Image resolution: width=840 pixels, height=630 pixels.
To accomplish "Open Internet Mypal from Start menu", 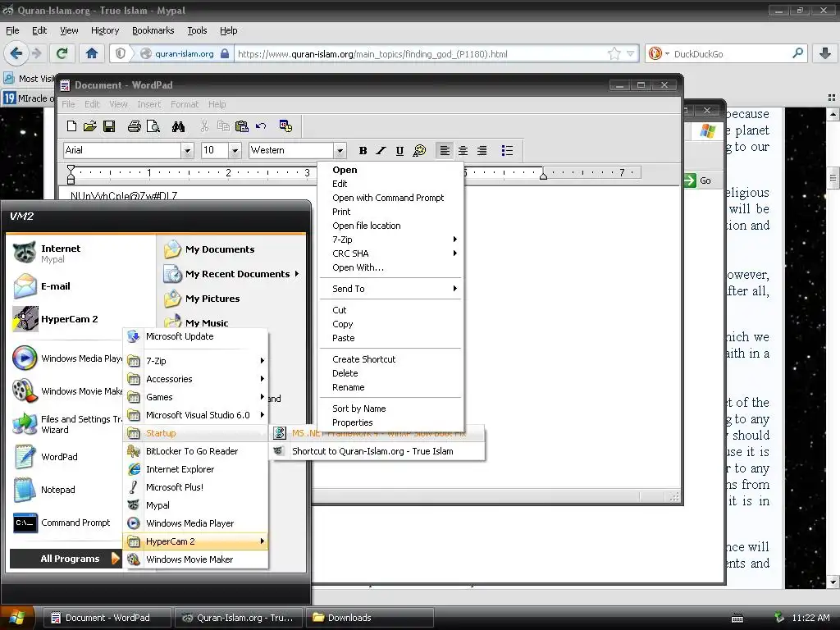I will click(x=80, y=253).
